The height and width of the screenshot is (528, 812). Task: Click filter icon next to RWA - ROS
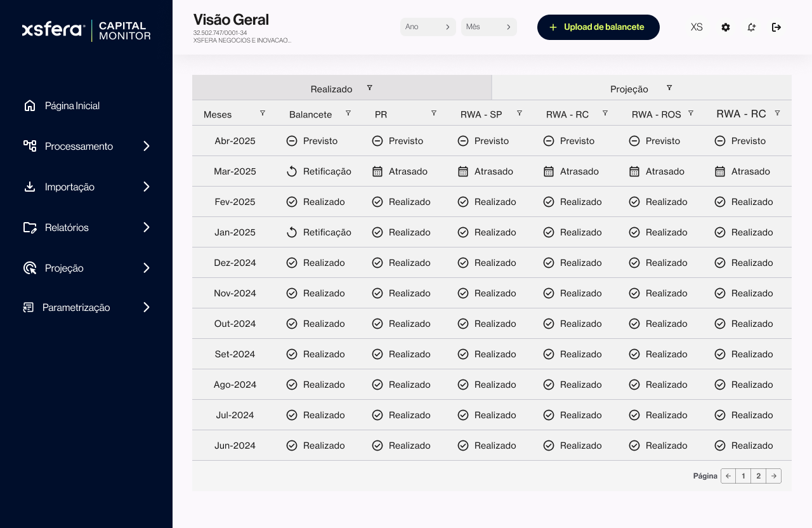pyautogui.click(x=691, y=113)
